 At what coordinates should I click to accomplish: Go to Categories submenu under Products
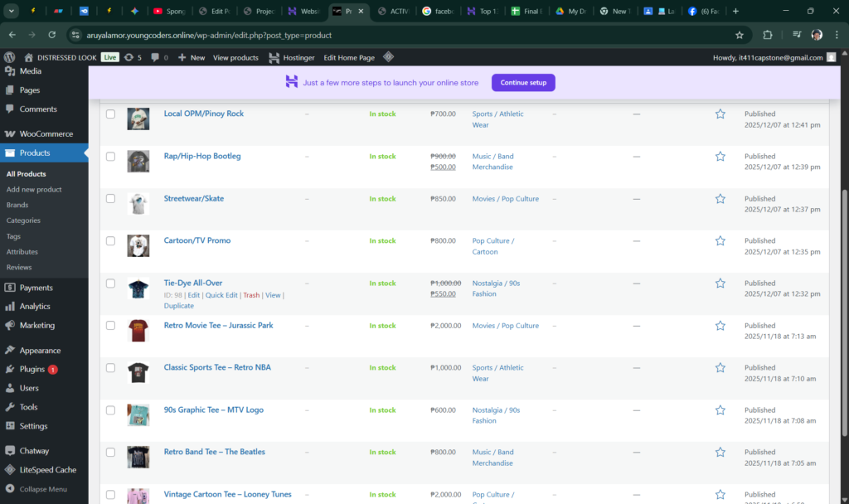click(x=23, y=220)
